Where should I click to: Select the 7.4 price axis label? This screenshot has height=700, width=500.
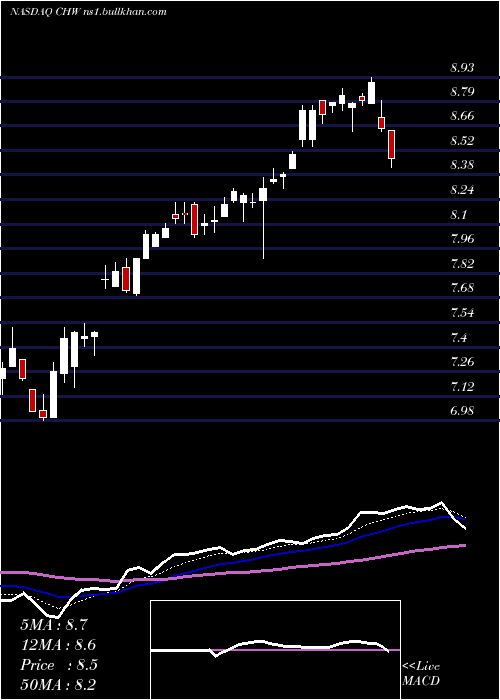pos(458,338)
